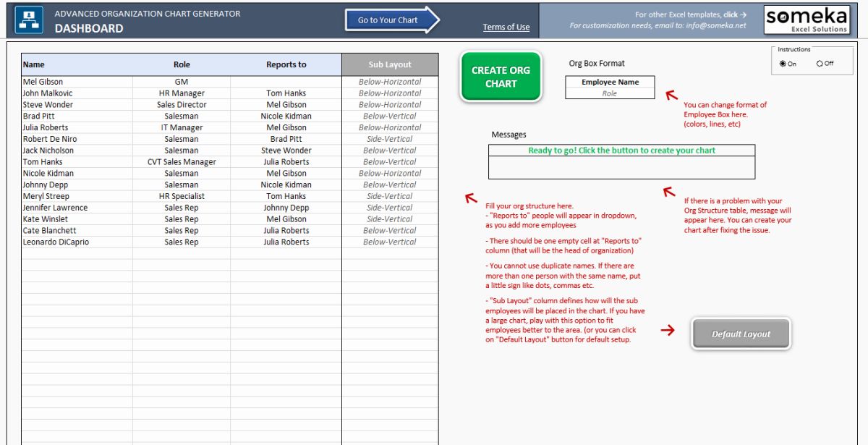Image resolution: width=868 pixels, height=445 pixels.
Task: Select Steve Wonder's Sales Director role cell
Action: pyautogui.click(x=181, y=104)
